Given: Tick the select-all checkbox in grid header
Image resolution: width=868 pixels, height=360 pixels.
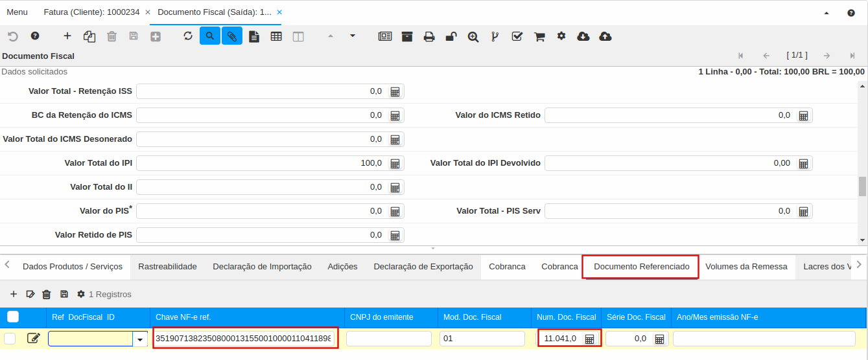Looking at the screenshot, I should 13,317.
